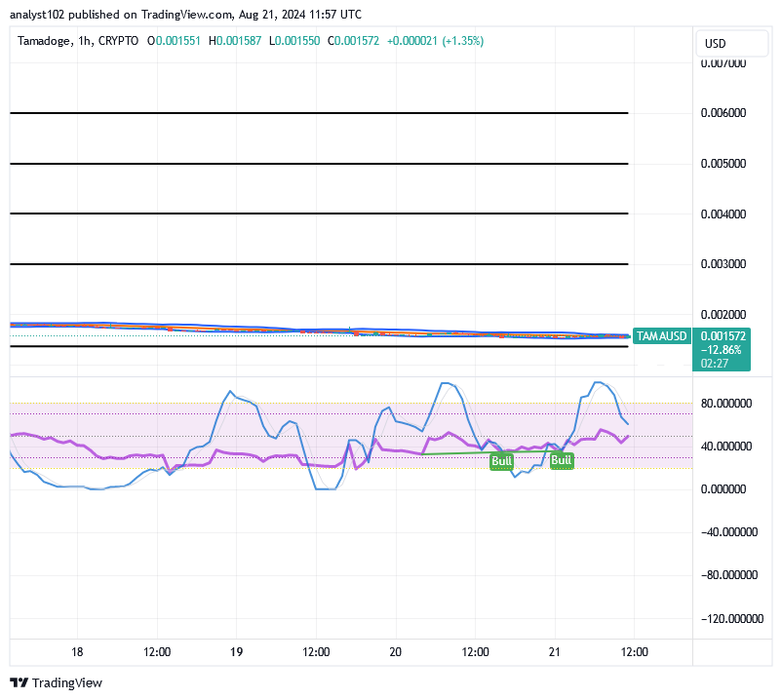Click the first green Bull signal marker
Screen dimensions: 782x700
tap(501, 461)
